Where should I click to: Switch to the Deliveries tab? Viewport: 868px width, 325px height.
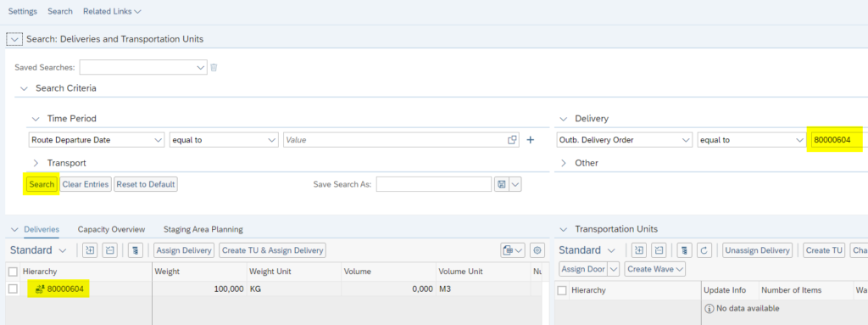(42, 230)
